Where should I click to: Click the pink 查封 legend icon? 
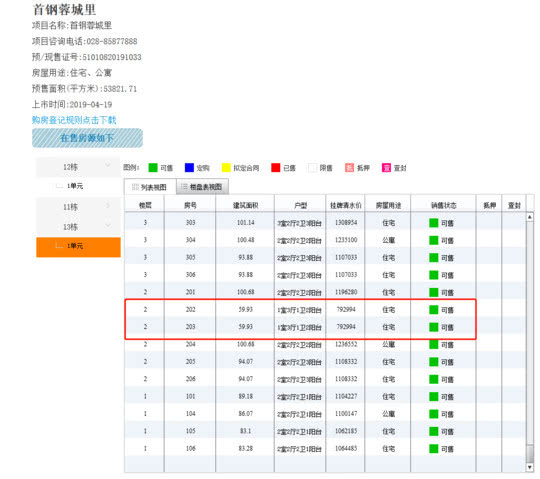386,168
